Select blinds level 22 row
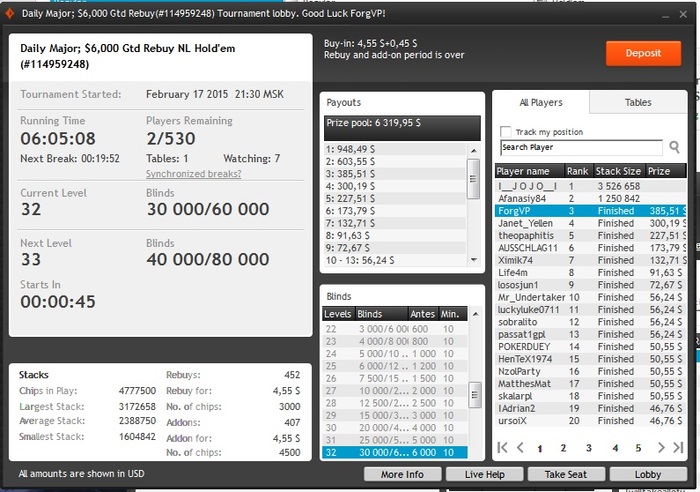 click(395, 329)
